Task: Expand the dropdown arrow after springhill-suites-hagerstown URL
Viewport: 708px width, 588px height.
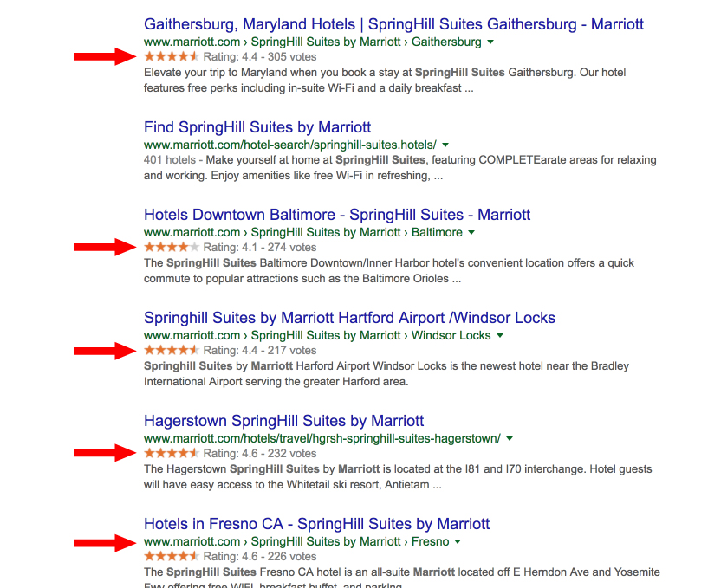Action: point(510,439)
